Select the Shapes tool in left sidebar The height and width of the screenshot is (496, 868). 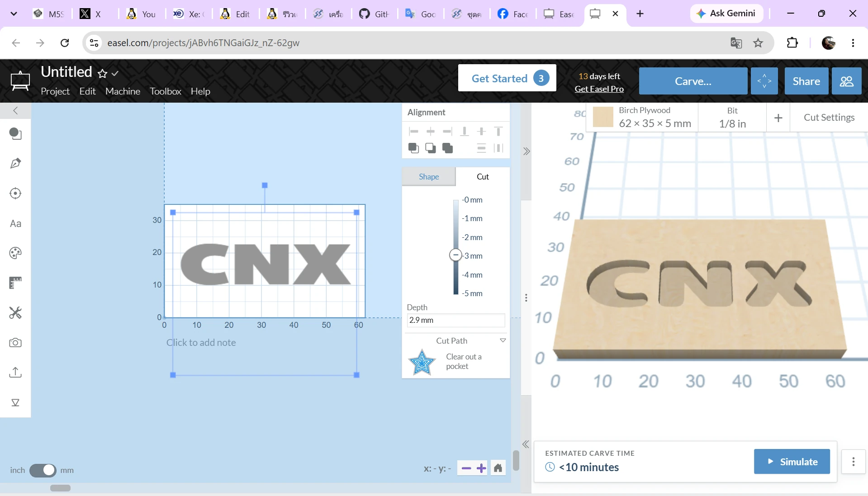[15, 134]
